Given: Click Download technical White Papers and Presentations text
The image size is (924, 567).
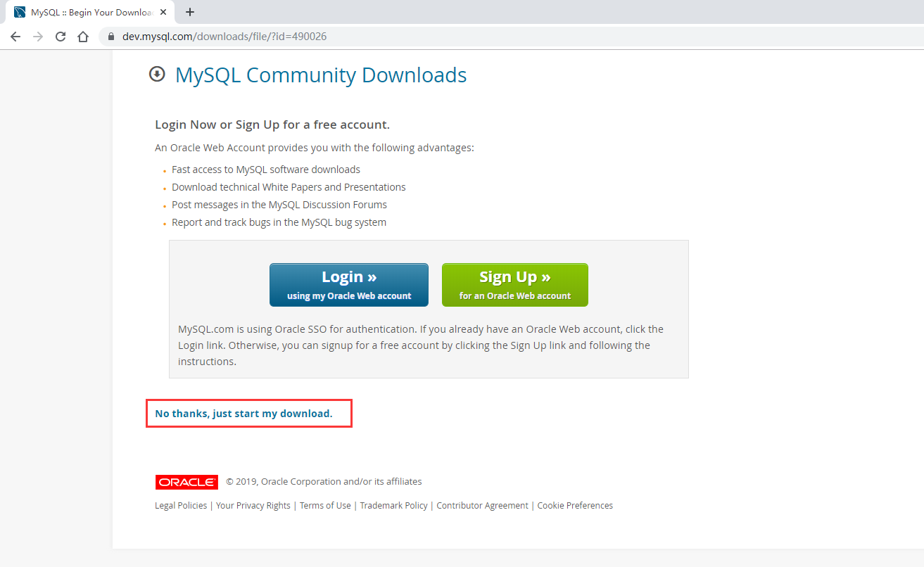Looking at the screenshot, I should (289, 187).
